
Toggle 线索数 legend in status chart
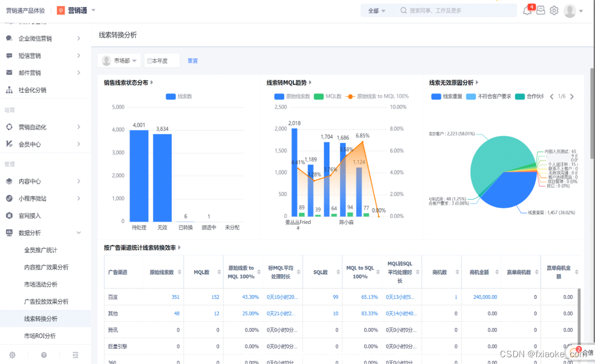179,96
